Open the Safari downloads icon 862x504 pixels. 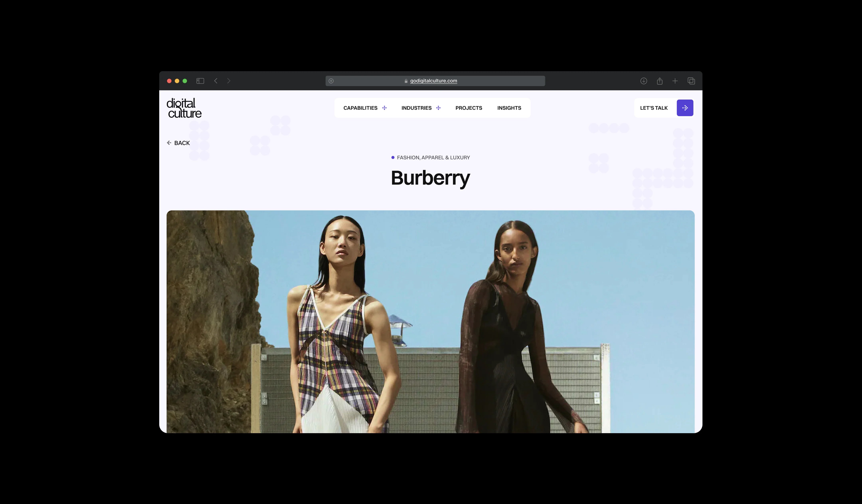tap(644, 81)
